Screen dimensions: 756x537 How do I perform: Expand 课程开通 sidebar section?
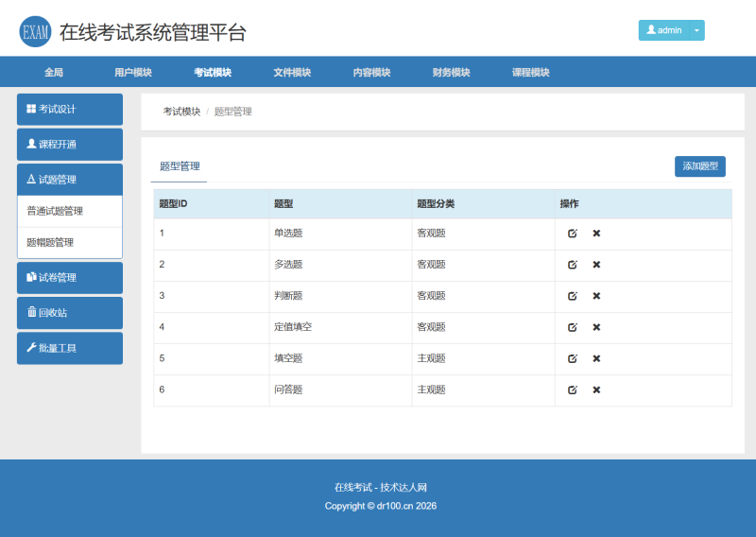[x=70, y=145]
